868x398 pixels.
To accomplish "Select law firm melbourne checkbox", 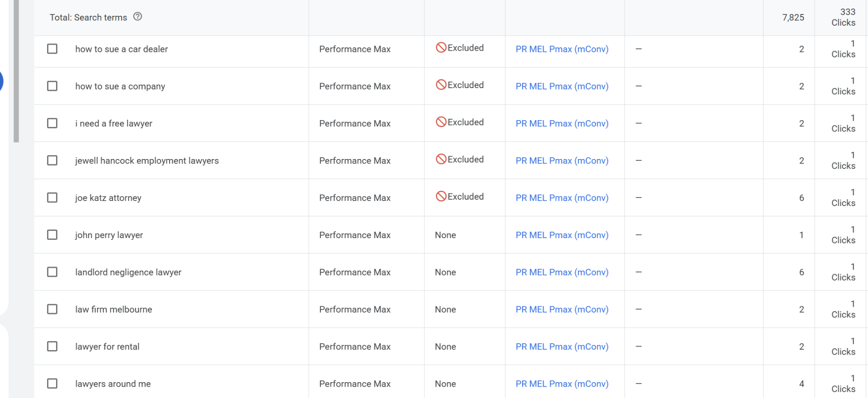I will click(x=52, y=309).
